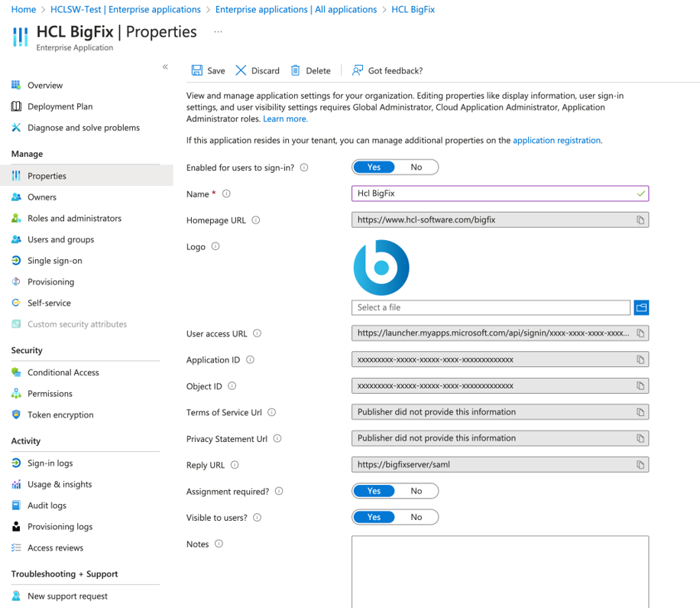The width and height of the screenshot is (700, 608).
Task: Click the Delete icon in the command bar
Action: (x=297, y=70)
